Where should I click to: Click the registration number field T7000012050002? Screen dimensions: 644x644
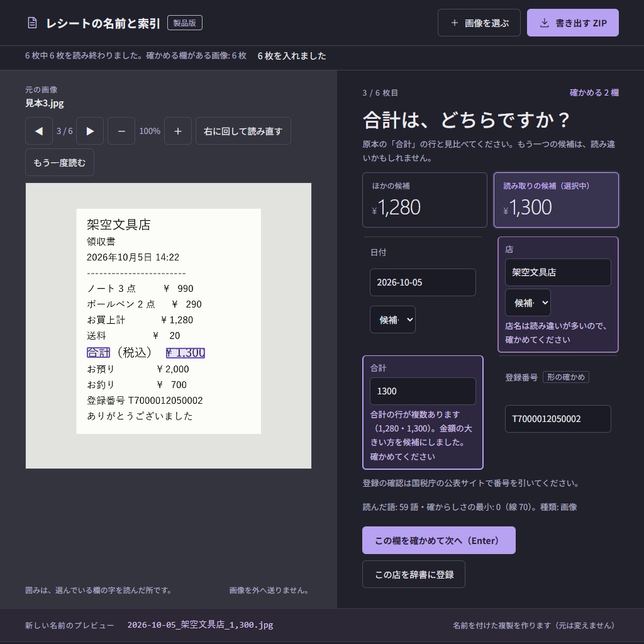[x=558, y=419]
